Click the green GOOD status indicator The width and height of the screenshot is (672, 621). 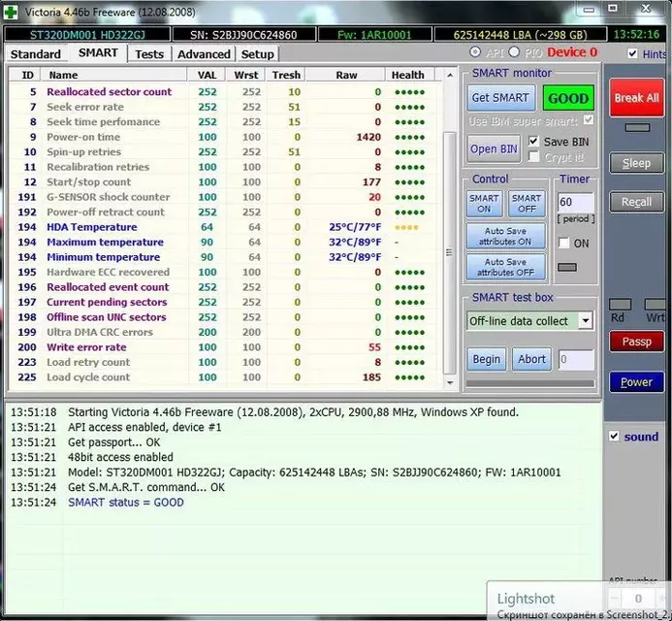(x=568, y=98)
